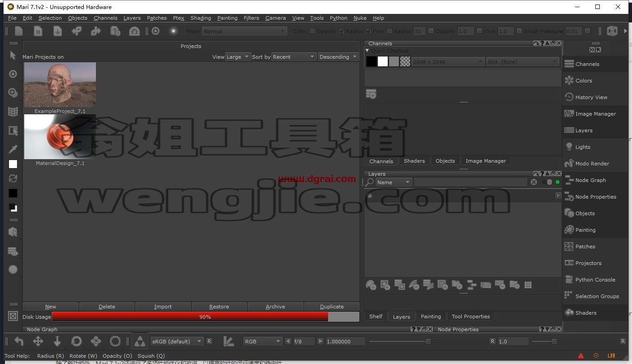The image size is (632, 364).
Task: Click the New project button
Action: tap(51, 307)
